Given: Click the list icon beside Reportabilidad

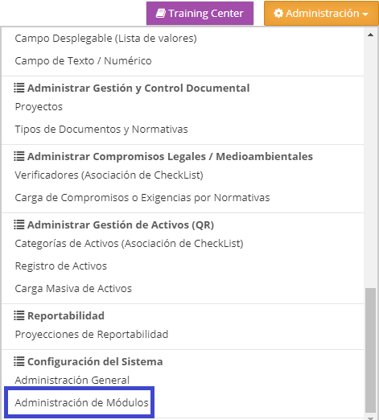Looking at the screenshot, I should click(x=19, y=315).
